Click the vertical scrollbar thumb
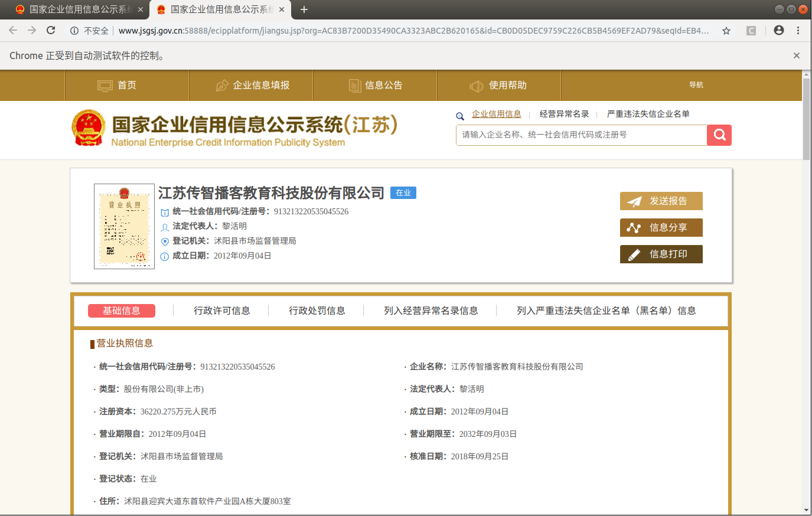 pyautogui.click(x=807, y=119)
